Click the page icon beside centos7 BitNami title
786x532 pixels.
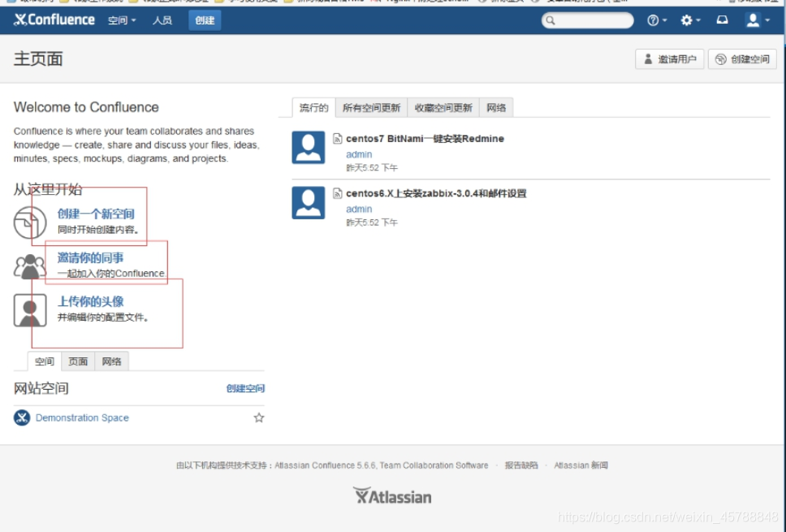tap(337, 138)
